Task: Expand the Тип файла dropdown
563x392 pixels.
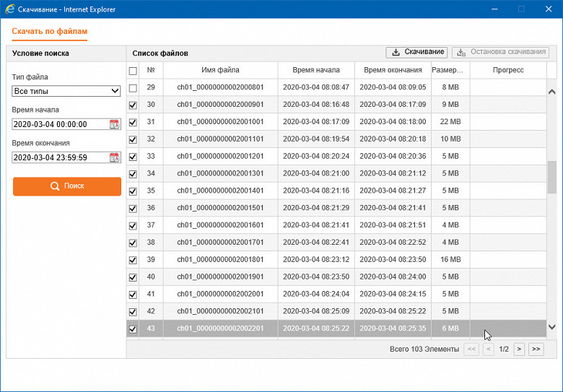Action: point(66,91)
